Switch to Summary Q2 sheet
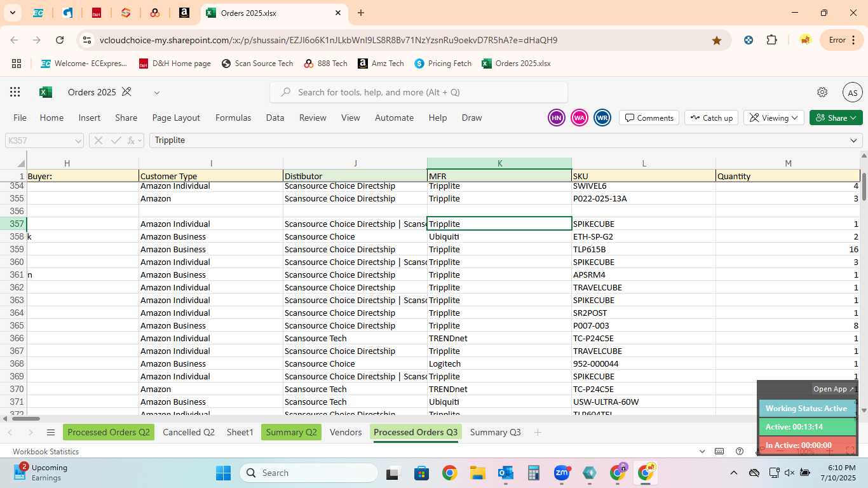Viewport: 868px width, 488px height. point(291,432)
